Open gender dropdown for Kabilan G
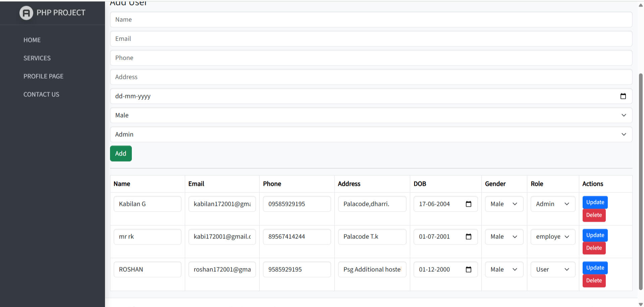 [x=504, y=204]
